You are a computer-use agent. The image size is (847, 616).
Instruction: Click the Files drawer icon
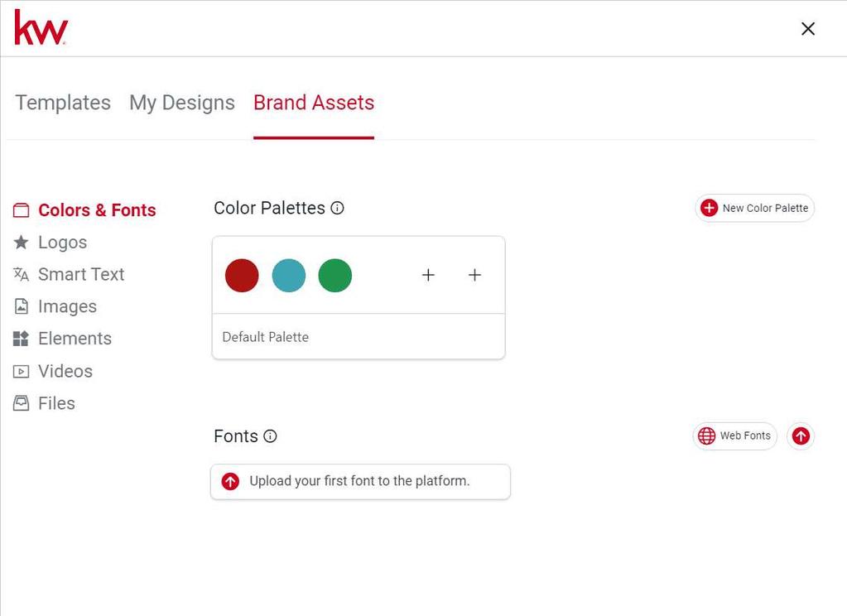click(22, 404)
